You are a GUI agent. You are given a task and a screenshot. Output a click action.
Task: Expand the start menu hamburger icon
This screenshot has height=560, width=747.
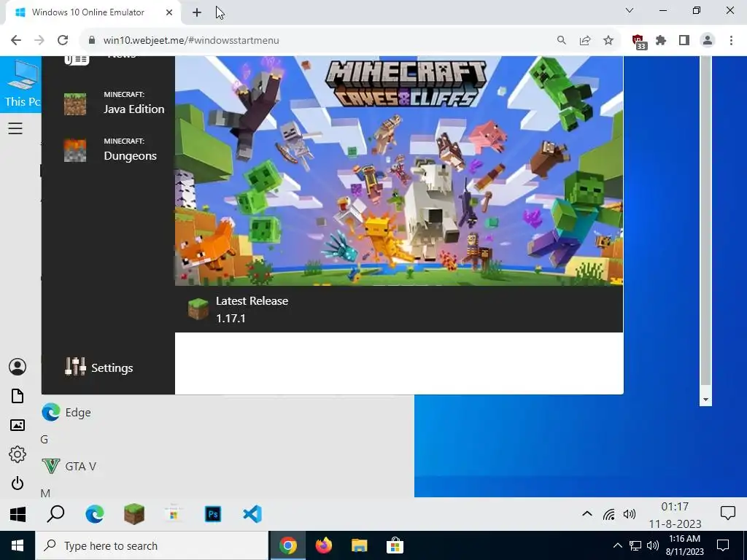coord(15,128)
